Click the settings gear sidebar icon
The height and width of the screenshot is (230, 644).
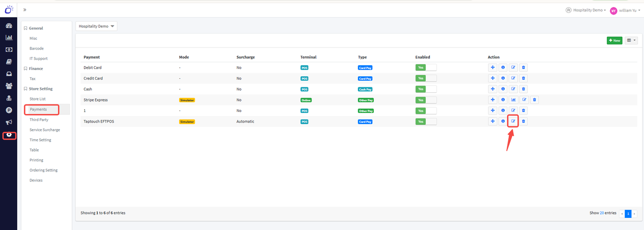[9, 135]
